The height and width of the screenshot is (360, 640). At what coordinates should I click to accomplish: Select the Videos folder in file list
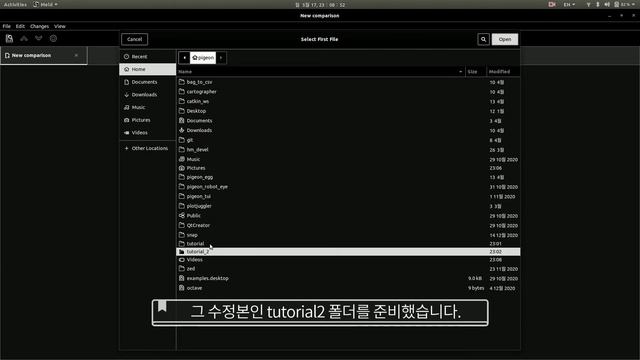click(x=349, y=260)
